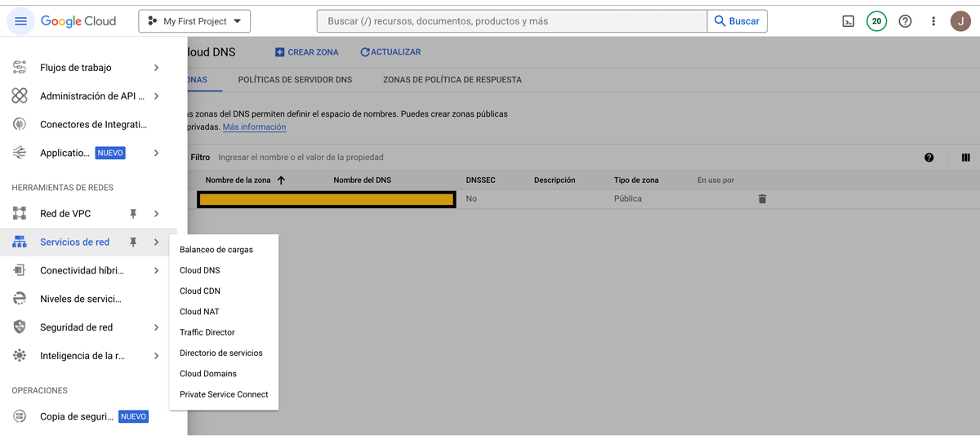Expand Conectividad híbri... submenu arrow

156,270
